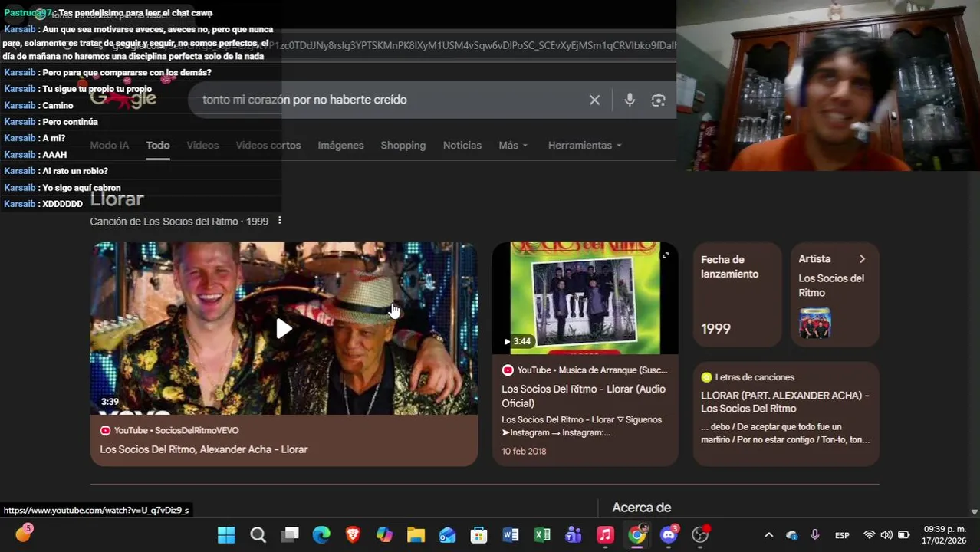Click the OneDrive cloud tray icon
Image resolution: width=980 pixels, height=552 pixels.
click(x=791, y=535)
